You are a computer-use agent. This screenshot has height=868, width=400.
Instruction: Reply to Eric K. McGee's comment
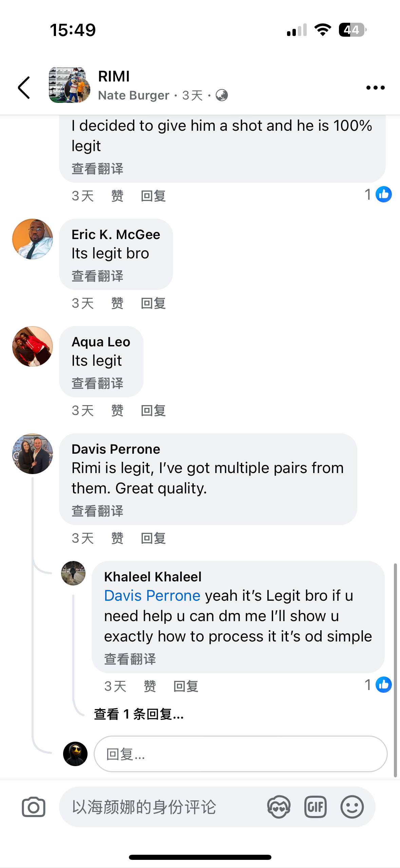tap(153, 303)
